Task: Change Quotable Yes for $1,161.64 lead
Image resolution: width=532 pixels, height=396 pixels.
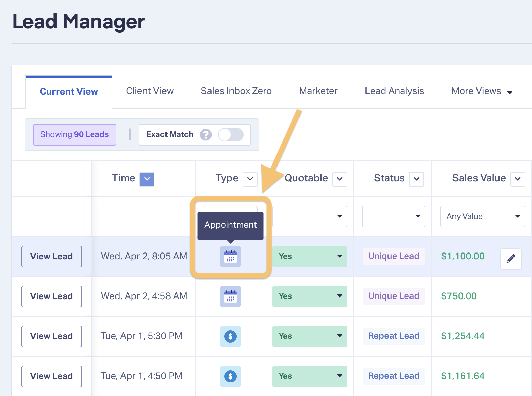Action: (310, 376)
